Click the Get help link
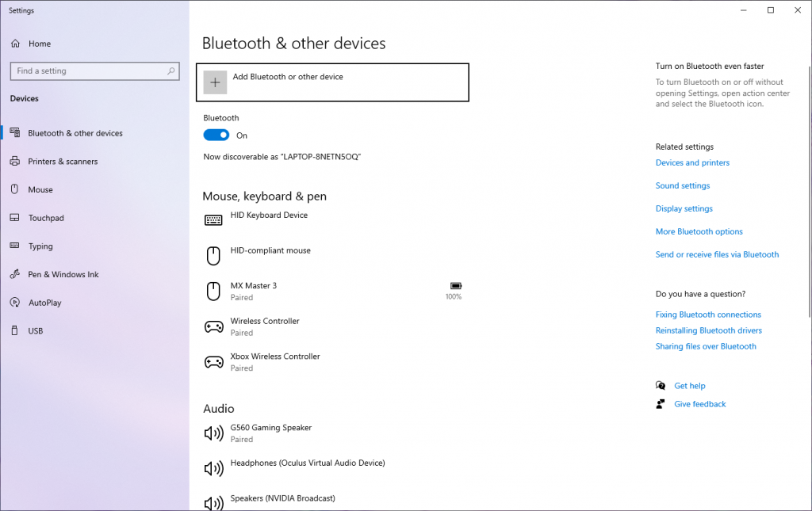 pyautogui.click(x=689, y=386)
